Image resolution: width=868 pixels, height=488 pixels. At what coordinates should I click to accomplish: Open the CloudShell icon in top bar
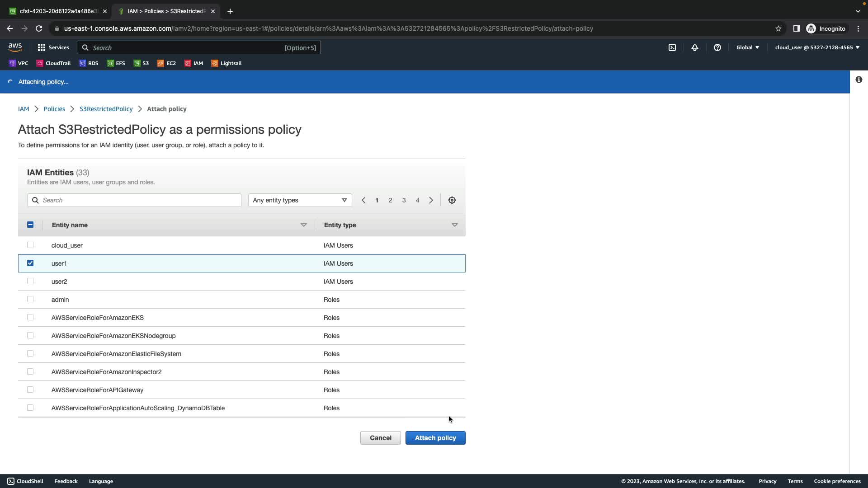[672, 47]
